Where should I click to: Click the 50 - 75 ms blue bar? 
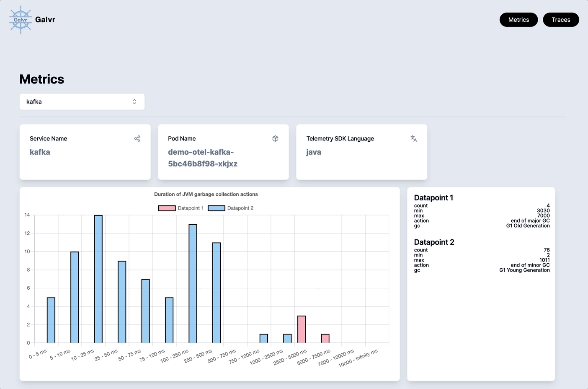(145, 311)
